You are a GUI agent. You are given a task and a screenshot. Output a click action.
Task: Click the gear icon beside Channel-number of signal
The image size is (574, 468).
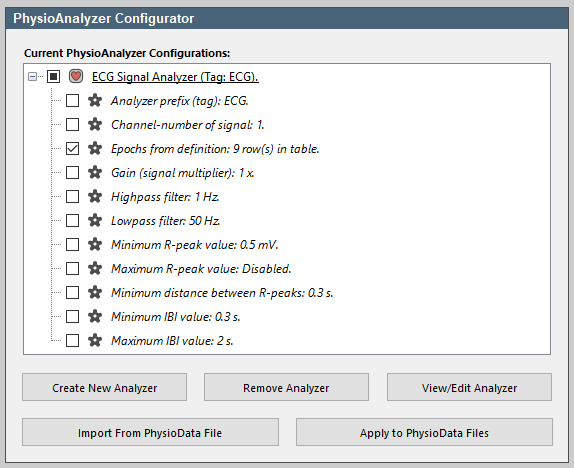pyautogui.click(x=95, y=125)
